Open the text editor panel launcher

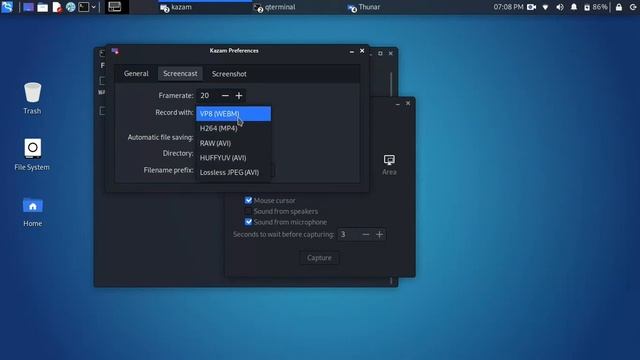[57, 7]
